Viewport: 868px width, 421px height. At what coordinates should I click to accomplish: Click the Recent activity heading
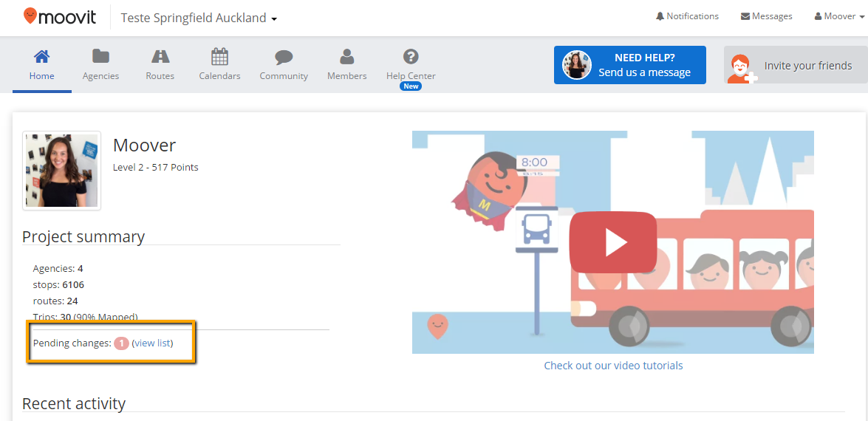coord(74,404)
